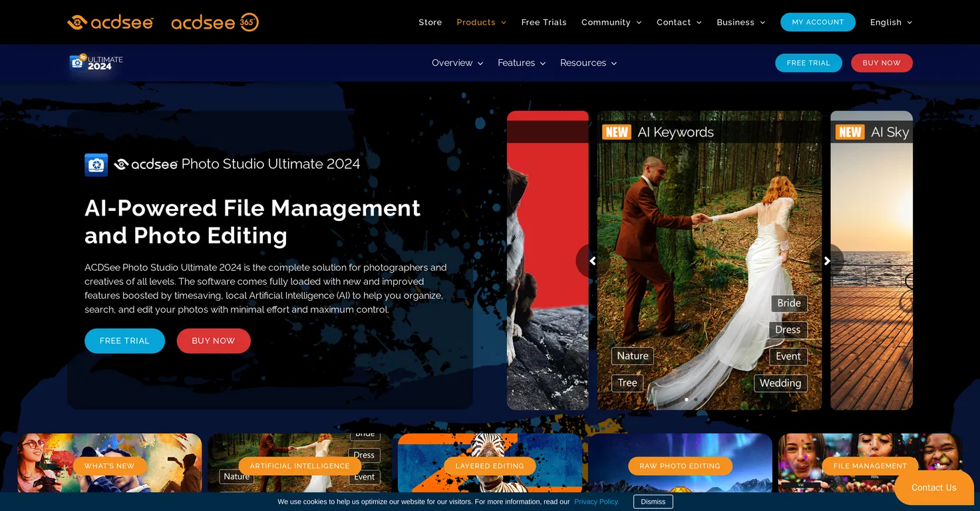The width and height of the screenshot is (980, 511).
Task: Open the File Management category card
Action: (x=870, y=466)
